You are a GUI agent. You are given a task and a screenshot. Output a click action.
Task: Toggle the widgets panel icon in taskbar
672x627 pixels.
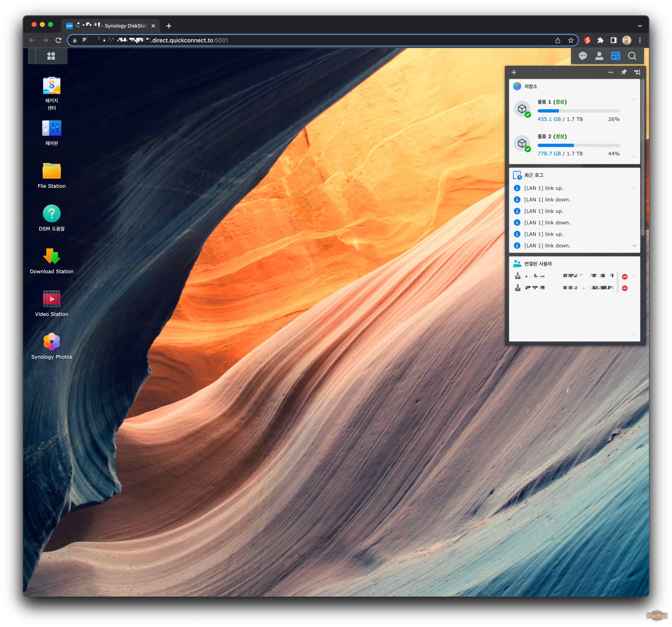click(x=616, y=56)
